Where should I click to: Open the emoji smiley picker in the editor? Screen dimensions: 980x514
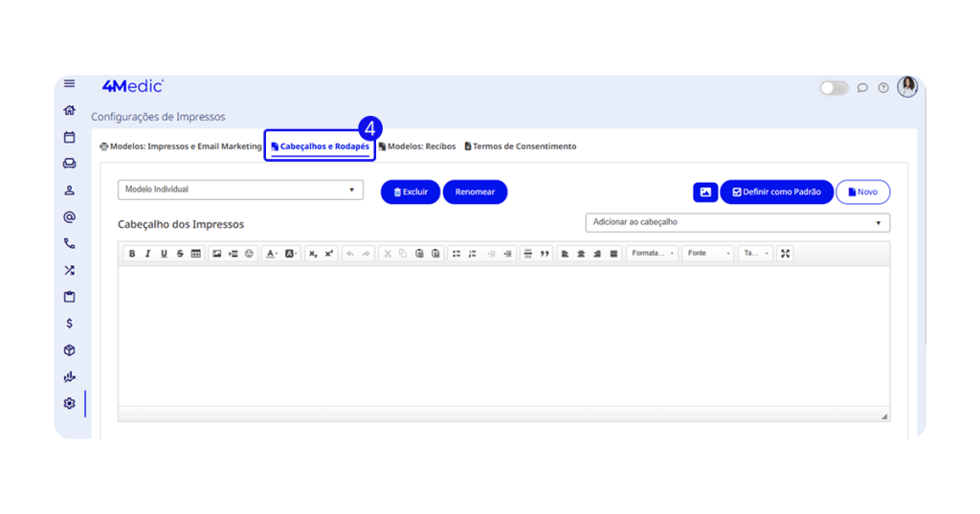tap(250, 254)
